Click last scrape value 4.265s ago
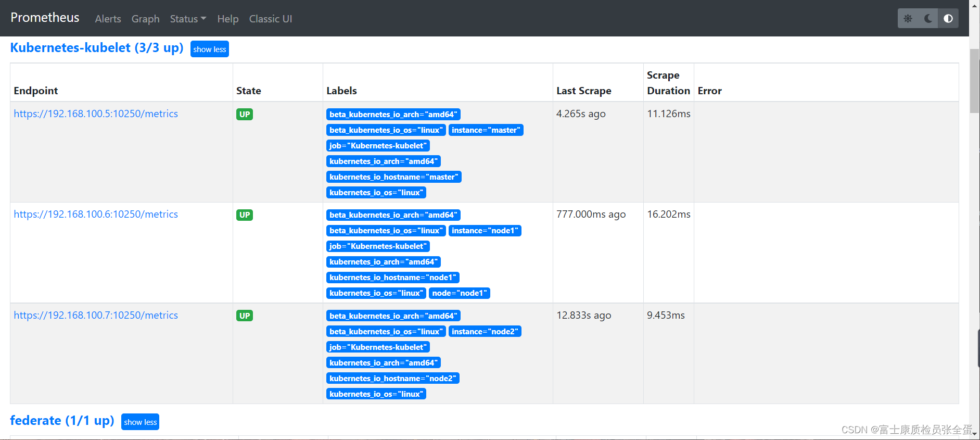The height and width of the screenshot is (440, 980). pyautogui.click(x=581, y=114)
